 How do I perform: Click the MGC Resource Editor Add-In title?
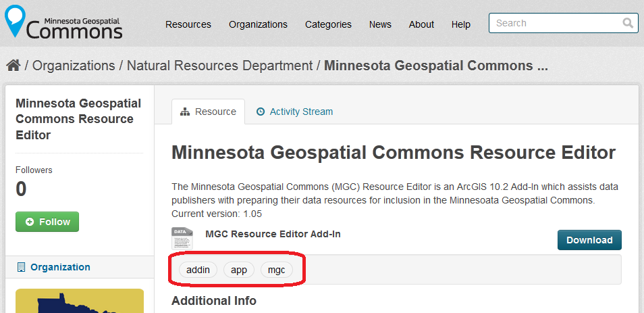coord(273,234)
